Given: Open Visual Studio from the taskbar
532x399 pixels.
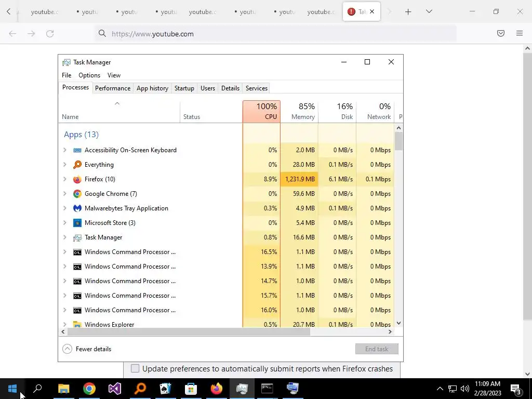Looking at the screenshot, I should click(114, 389).
